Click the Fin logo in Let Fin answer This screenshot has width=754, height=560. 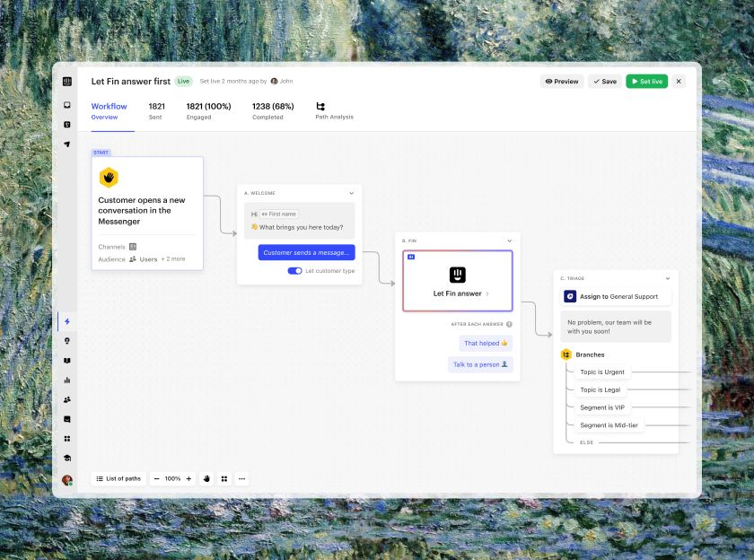click(457, 275)
